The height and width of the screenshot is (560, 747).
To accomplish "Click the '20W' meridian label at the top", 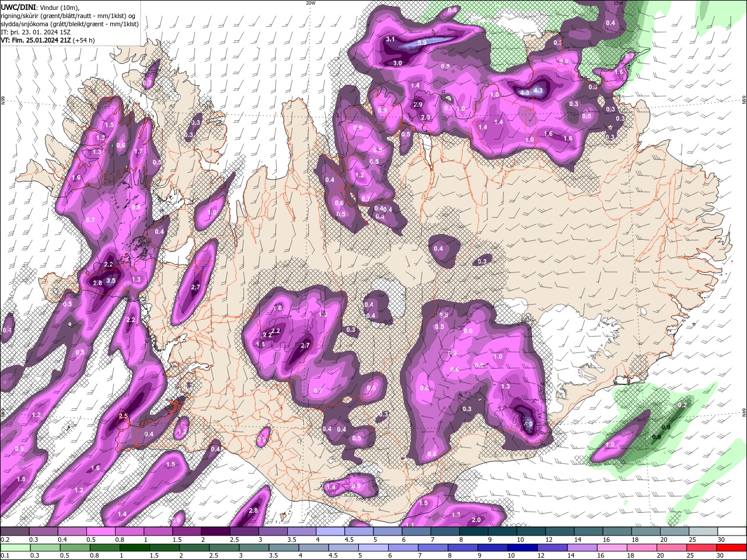I will (310, 3).
